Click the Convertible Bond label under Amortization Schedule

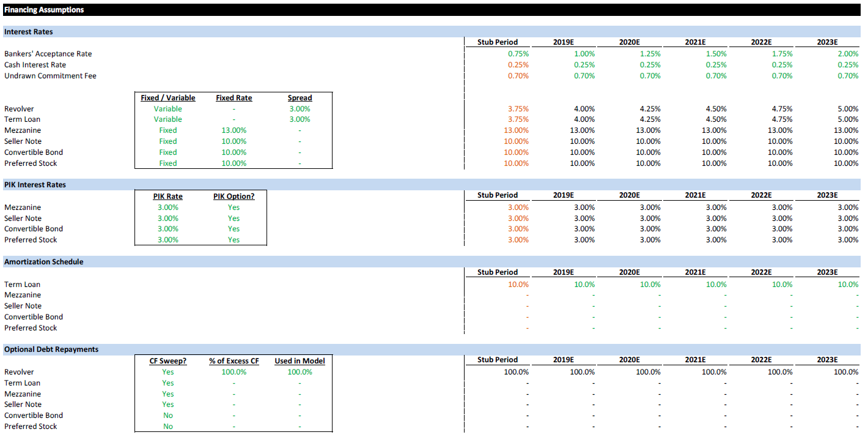point(33,316)
